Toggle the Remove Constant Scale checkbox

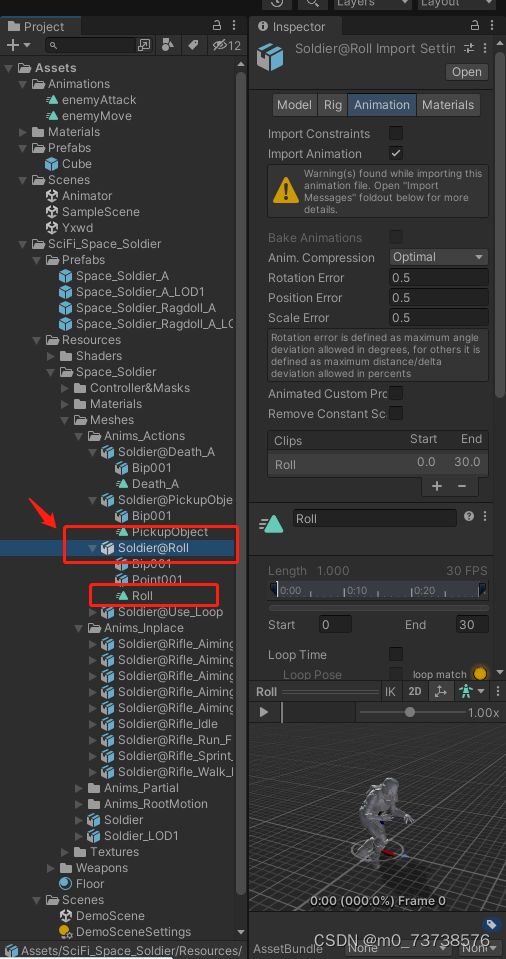(396, 413)
